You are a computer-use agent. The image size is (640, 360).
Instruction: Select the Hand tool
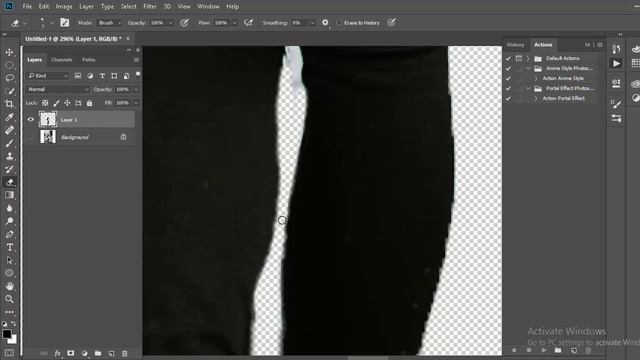(9, 286)
